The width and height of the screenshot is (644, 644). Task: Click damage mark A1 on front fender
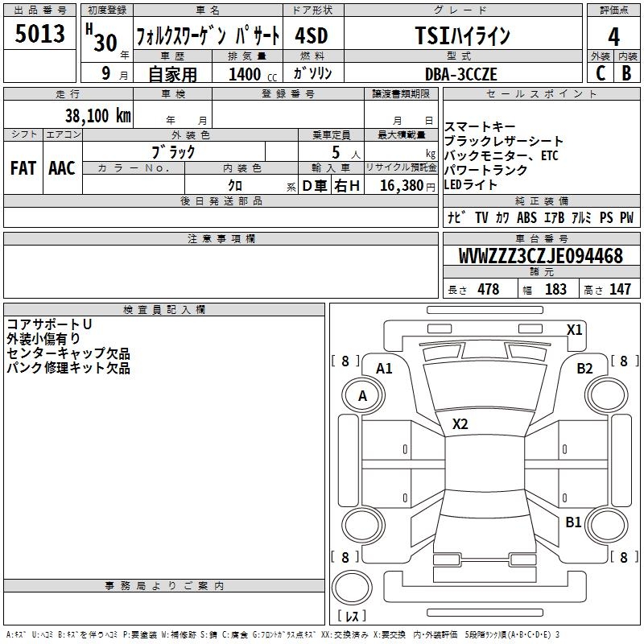point(384,369)
